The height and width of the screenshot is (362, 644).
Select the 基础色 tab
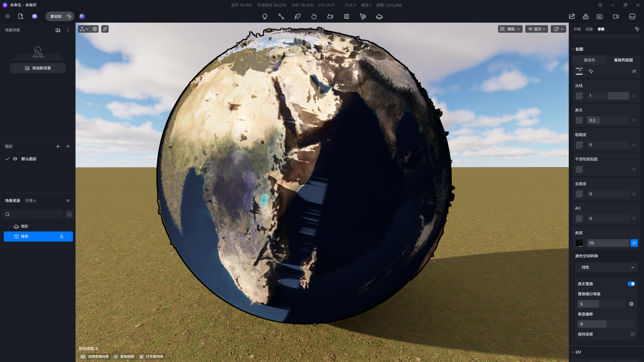click(x=589, y=60)
